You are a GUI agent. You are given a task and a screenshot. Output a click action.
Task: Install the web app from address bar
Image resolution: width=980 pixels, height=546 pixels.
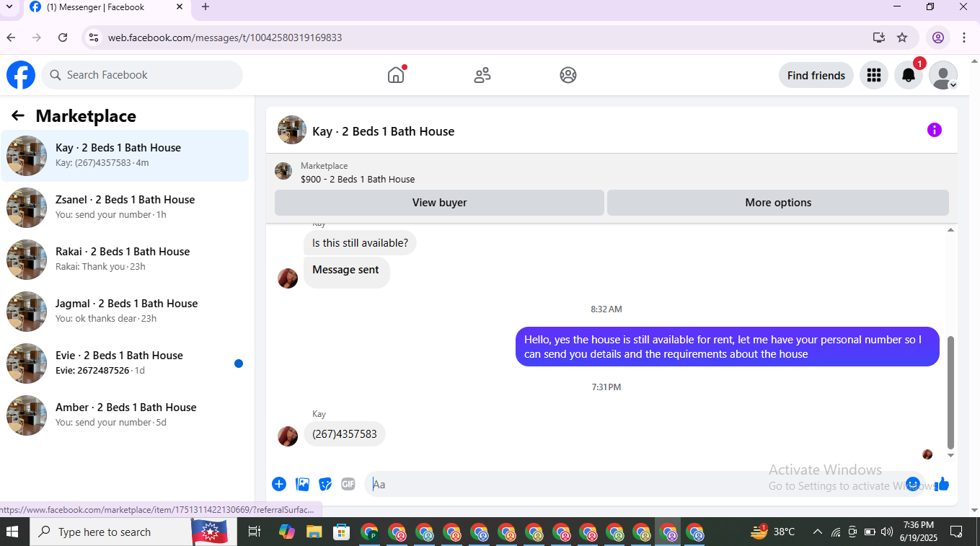(x=878, y=38)
